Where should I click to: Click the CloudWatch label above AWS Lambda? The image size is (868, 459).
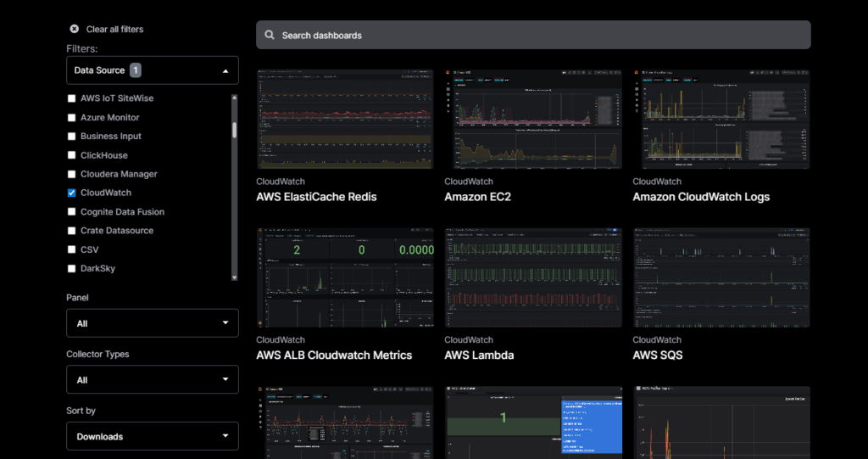click(468, 340)
